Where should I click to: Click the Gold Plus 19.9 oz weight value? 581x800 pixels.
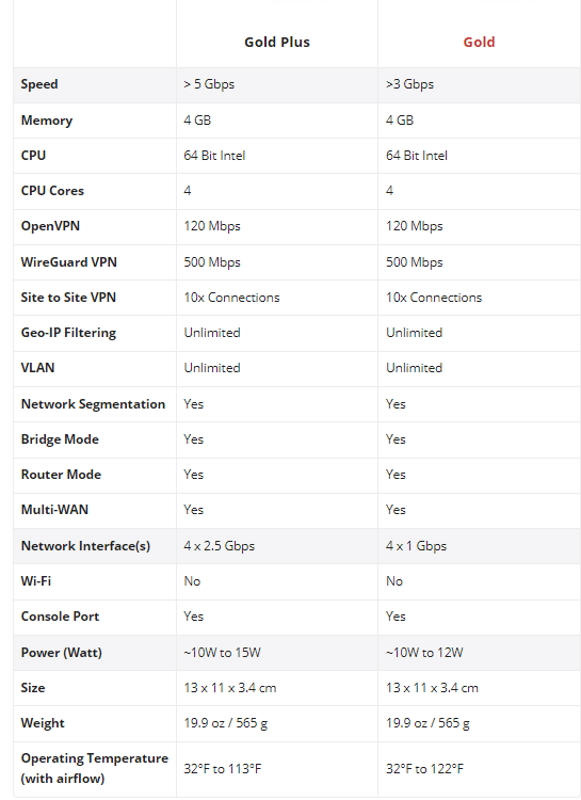(225, 723)
